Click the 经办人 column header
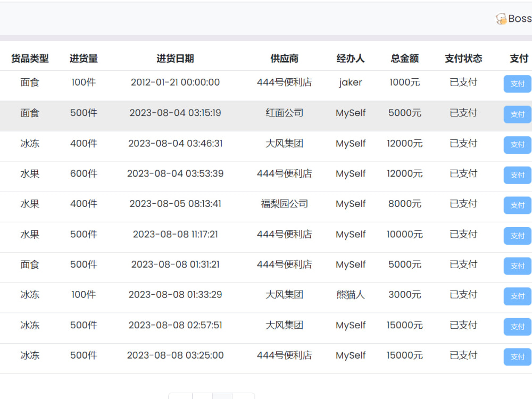 pyautogui.click(x=351, y=59)
